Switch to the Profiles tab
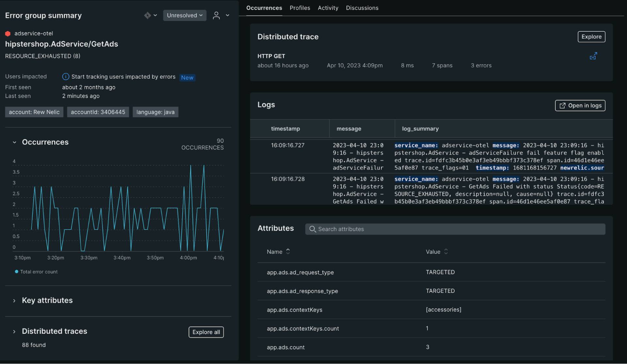The height and width of the screenshot is (364, 627). click(299, 8)
